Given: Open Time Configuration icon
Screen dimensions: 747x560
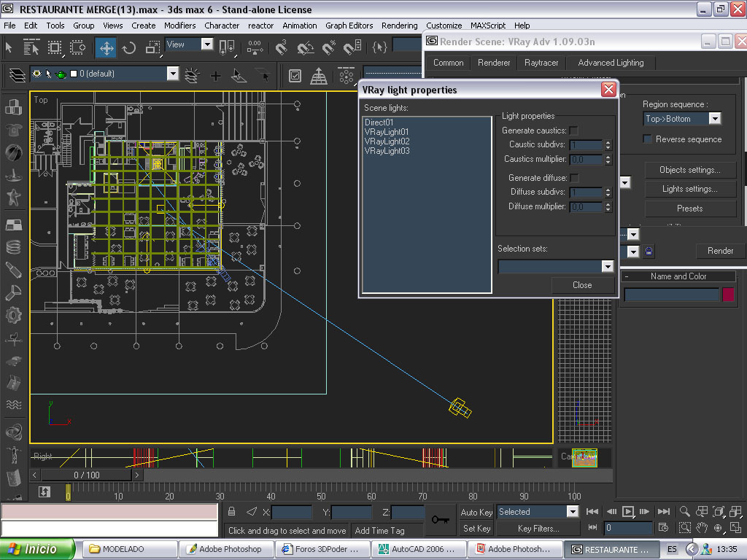Looking at the screenshot, I should pyautogui.click(x=663, y=527).
